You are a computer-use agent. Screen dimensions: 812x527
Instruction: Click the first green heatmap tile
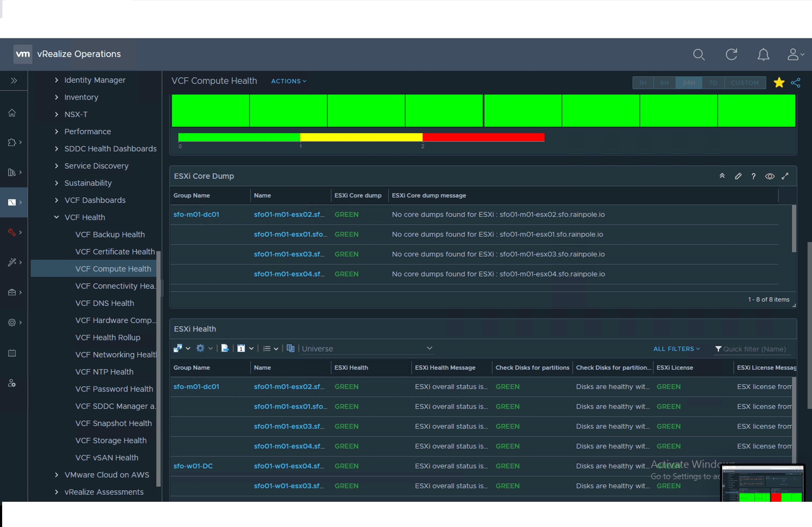tap(210, 111)
